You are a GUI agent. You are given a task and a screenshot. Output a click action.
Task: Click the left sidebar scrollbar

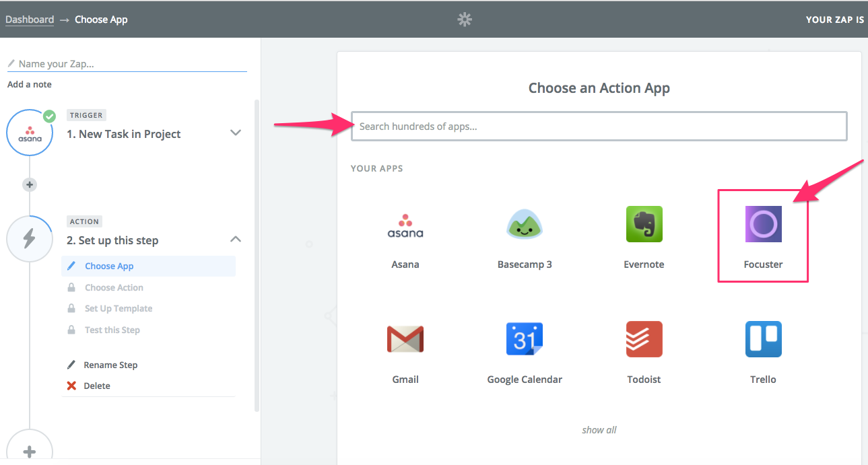point(257,256)
